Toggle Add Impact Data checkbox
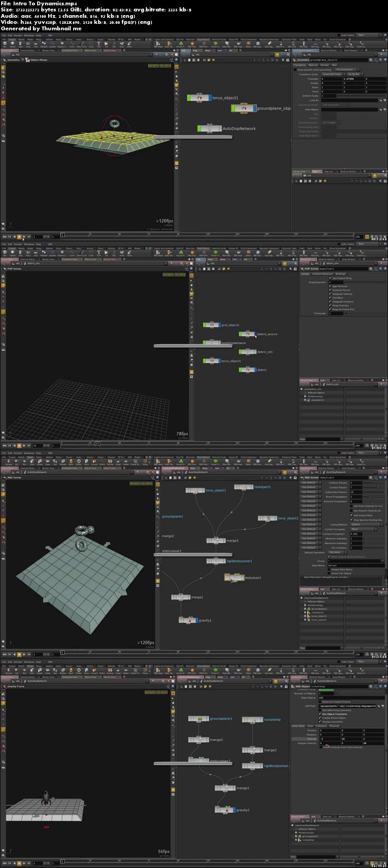Image resolution: width=388 pixels, height=868 pixels. (351, 515)
